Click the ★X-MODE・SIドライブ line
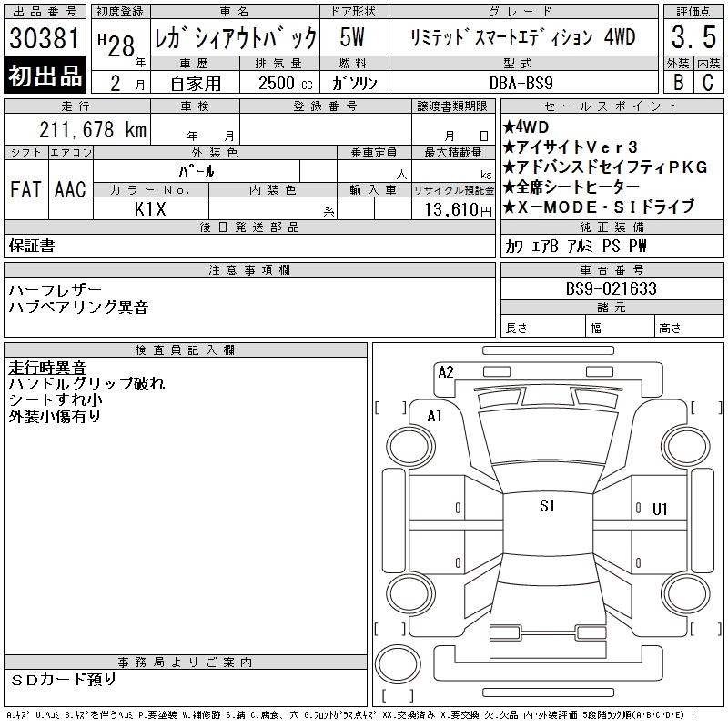728x728 pixels. [599, 207]
